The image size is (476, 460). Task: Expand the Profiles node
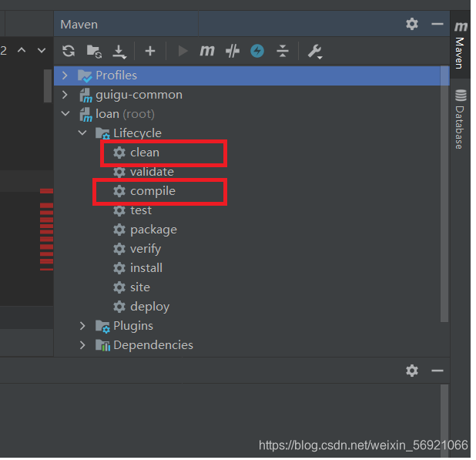pos(65,76)
